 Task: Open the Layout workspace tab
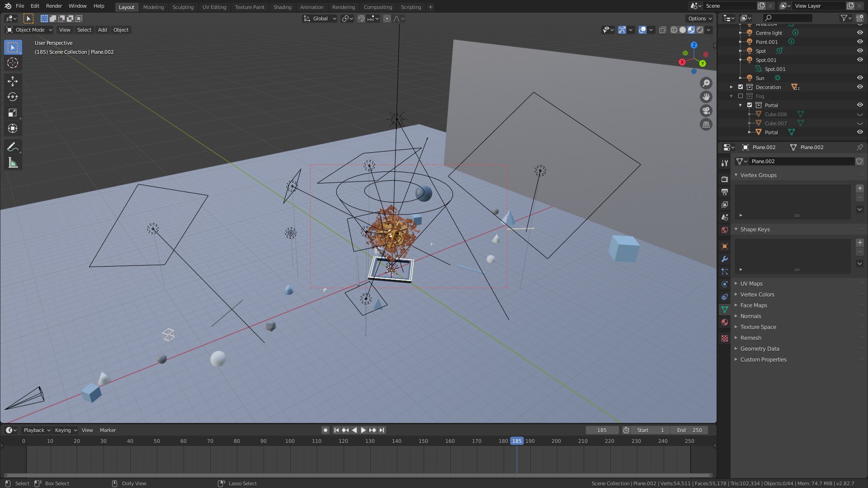pos(126,7)
